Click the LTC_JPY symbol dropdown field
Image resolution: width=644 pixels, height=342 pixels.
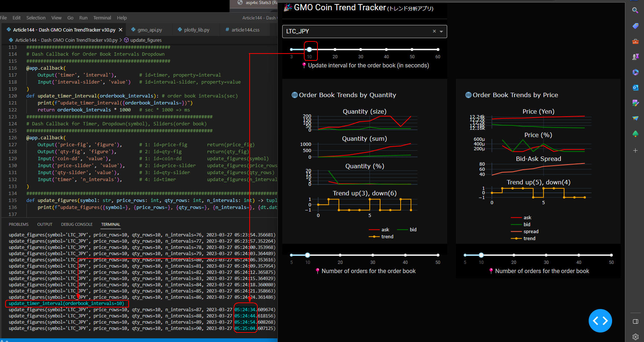(x=365, y=32)
